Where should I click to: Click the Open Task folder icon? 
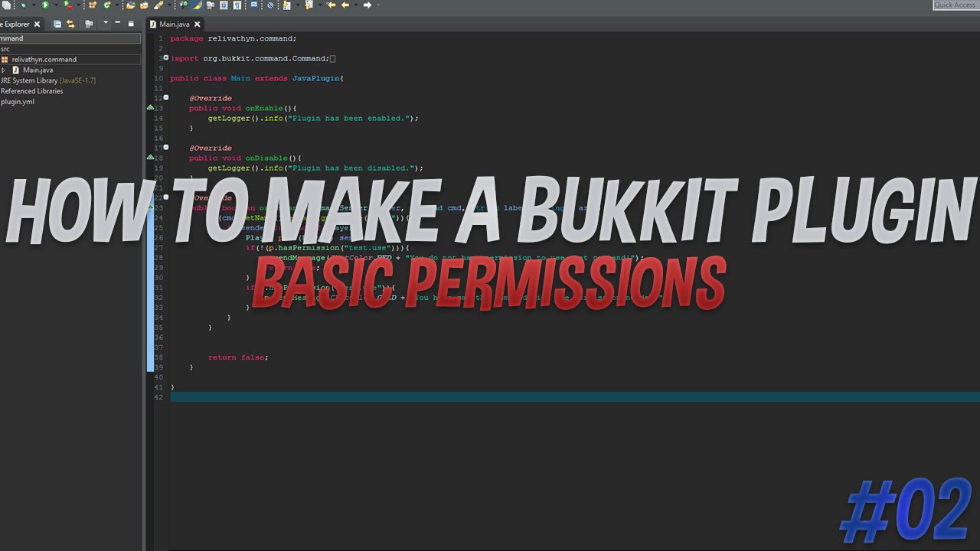point(144,5)
